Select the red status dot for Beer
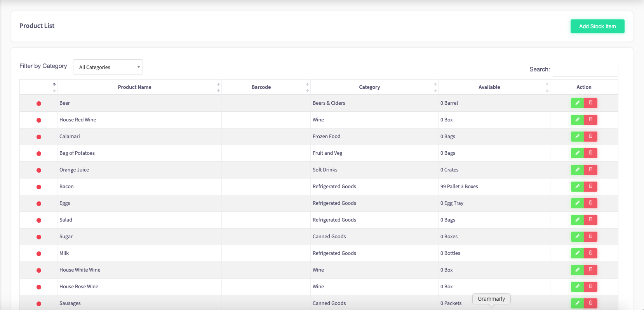The image size is (644, 310). (x=39, y=104)
